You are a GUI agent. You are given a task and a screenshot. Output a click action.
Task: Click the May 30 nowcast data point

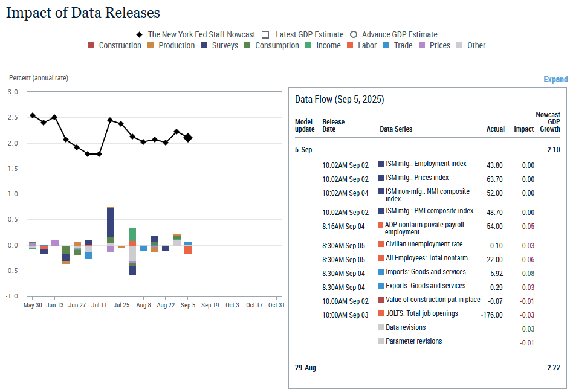33,115
